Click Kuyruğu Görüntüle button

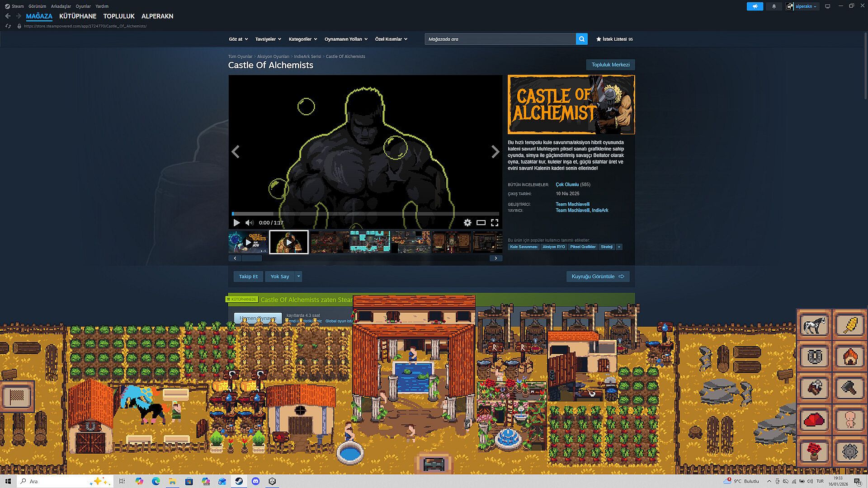[x=598, y=277]
